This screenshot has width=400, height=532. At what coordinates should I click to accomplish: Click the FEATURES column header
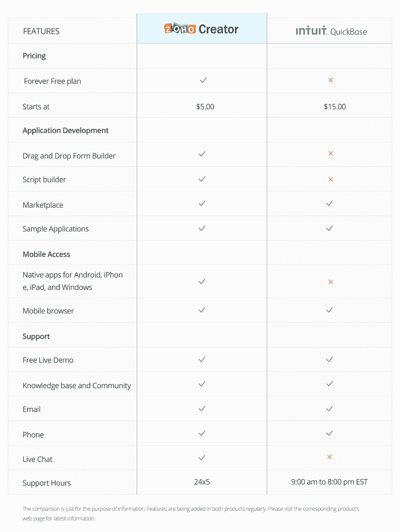pos(41,31)
